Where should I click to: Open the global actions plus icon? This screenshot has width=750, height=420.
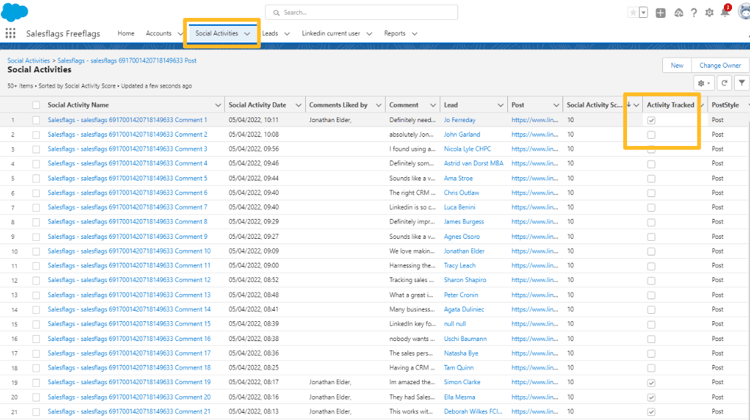661,13
